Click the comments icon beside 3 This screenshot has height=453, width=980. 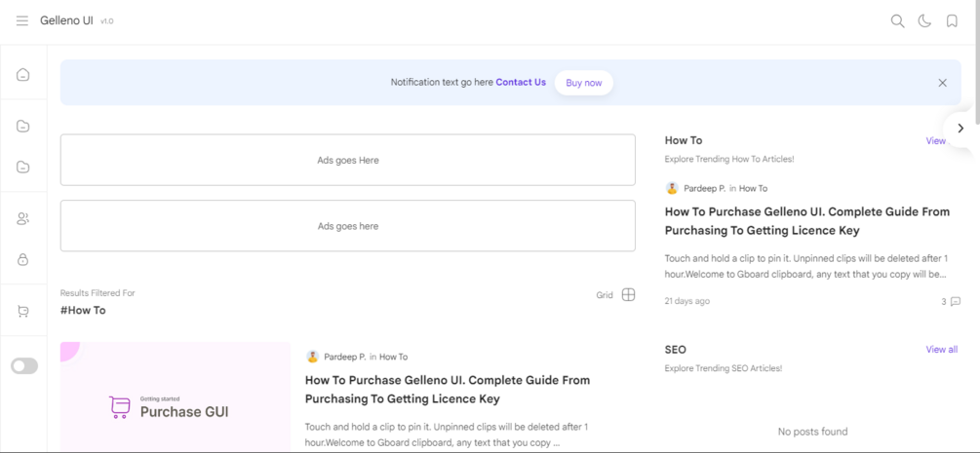pos(956,301)
